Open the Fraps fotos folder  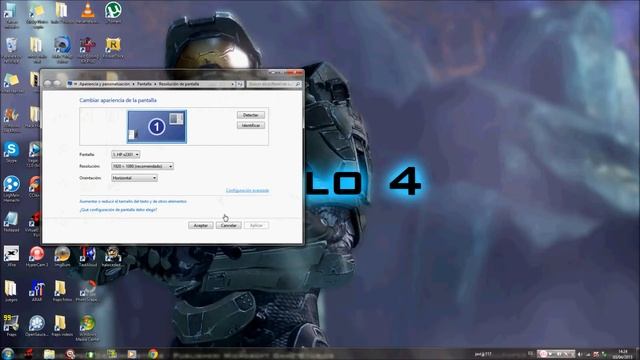pyautogui.click(x=61, y=289)
